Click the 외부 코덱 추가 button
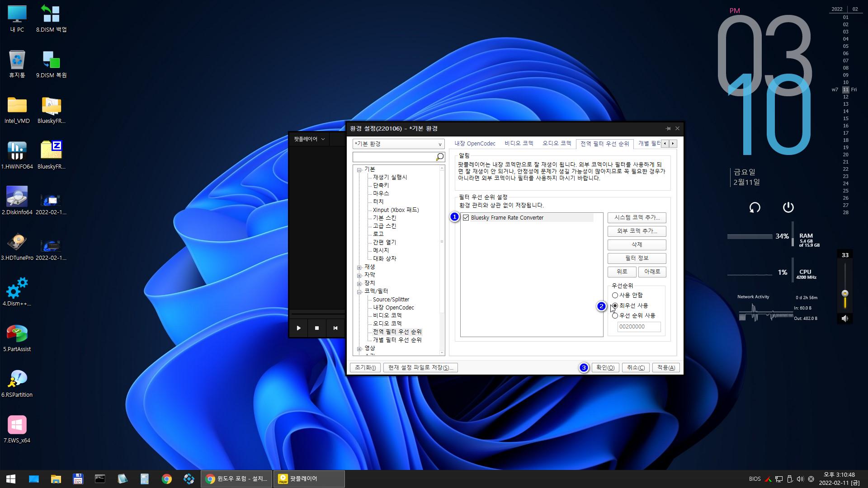 (x=637, y=231)
